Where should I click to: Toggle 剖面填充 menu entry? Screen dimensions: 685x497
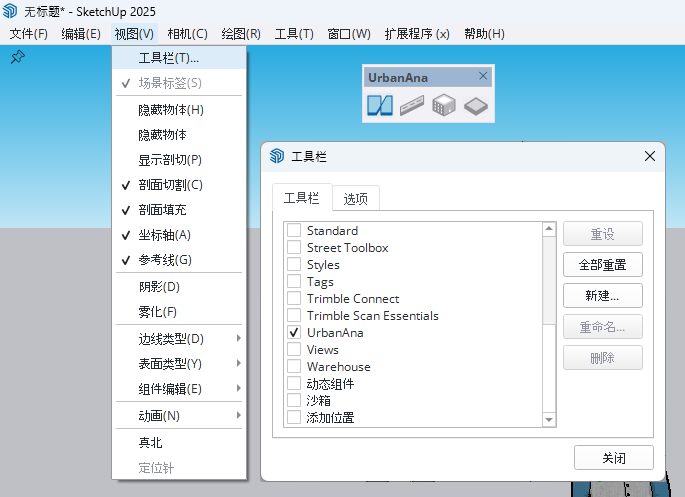(179, 210)
